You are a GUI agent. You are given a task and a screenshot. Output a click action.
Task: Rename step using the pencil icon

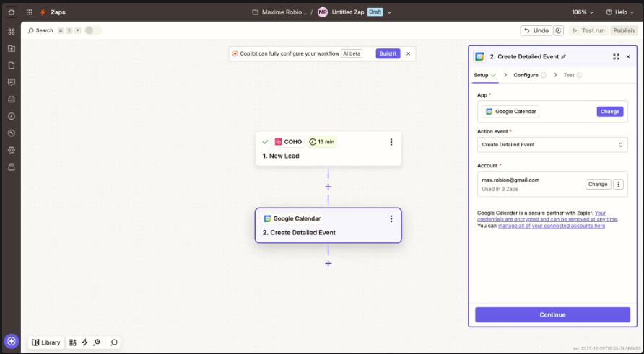point(564,56)
